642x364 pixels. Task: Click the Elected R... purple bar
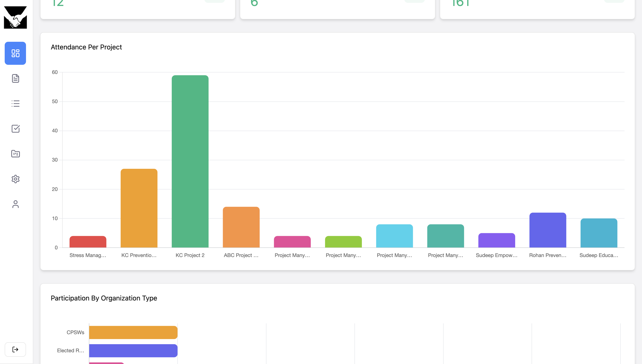(x=133, y=351)
